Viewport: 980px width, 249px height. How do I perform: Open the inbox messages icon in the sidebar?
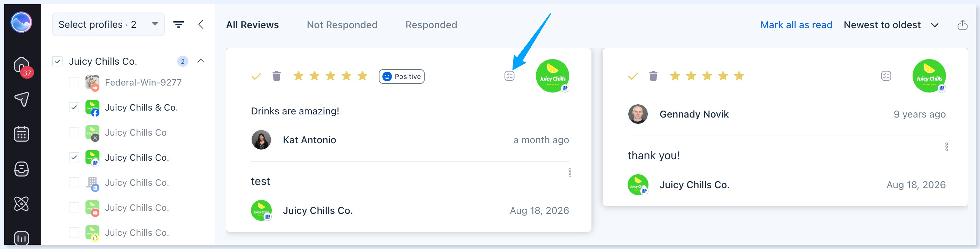coord(22,169)
